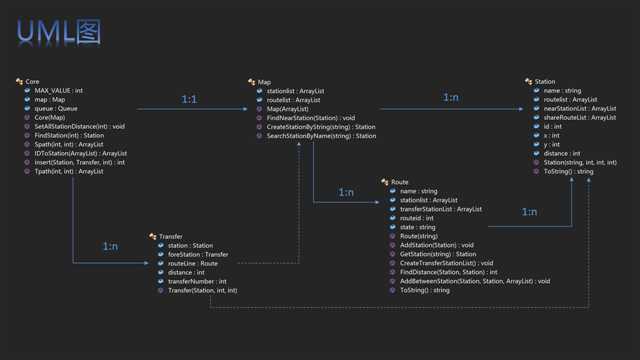Screen dimensions: 640x360
Task: Select map : Map member text
Action: (50, 100)
